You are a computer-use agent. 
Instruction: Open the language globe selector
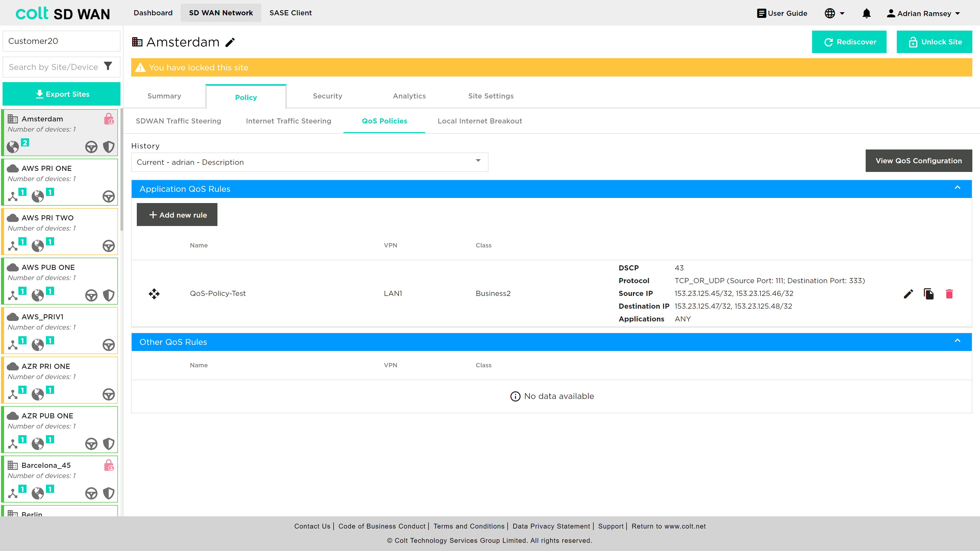tap(834, 13)
